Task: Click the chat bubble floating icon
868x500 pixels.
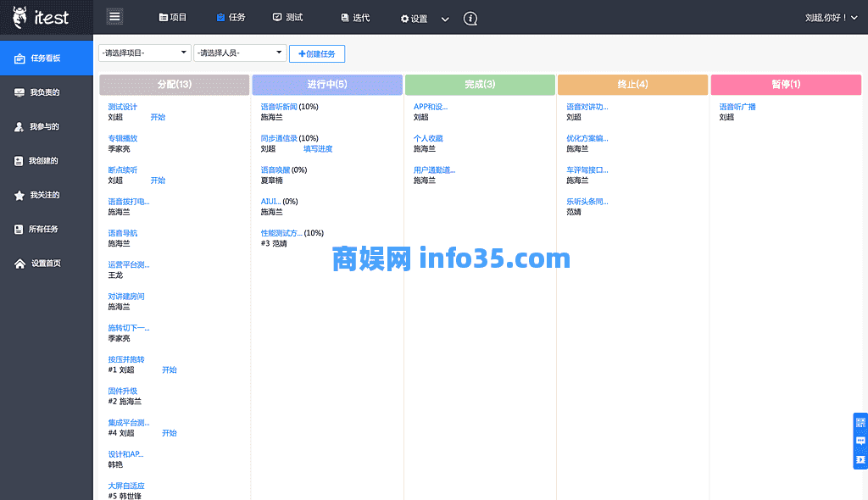Action: (860, 442)
